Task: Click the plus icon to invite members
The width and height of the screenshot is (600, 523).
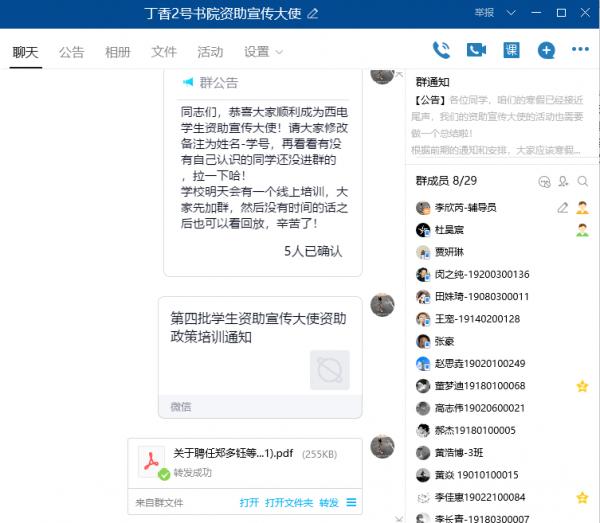Action: coord(546,49)
